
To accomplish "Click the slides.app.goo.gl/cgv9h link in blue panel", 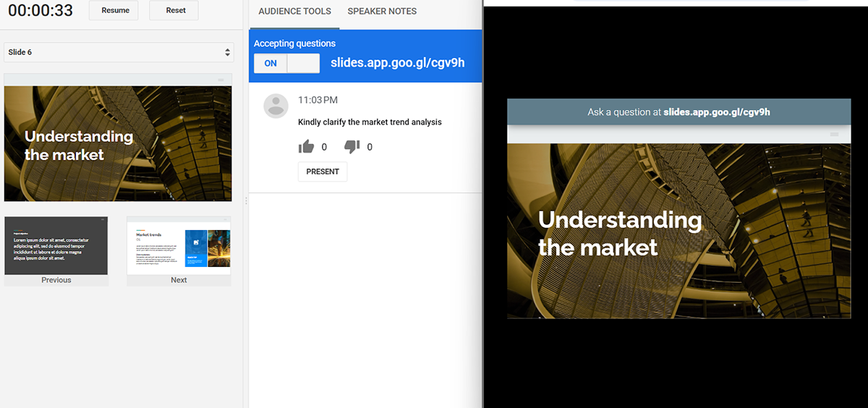I will (x=397, y=63).
